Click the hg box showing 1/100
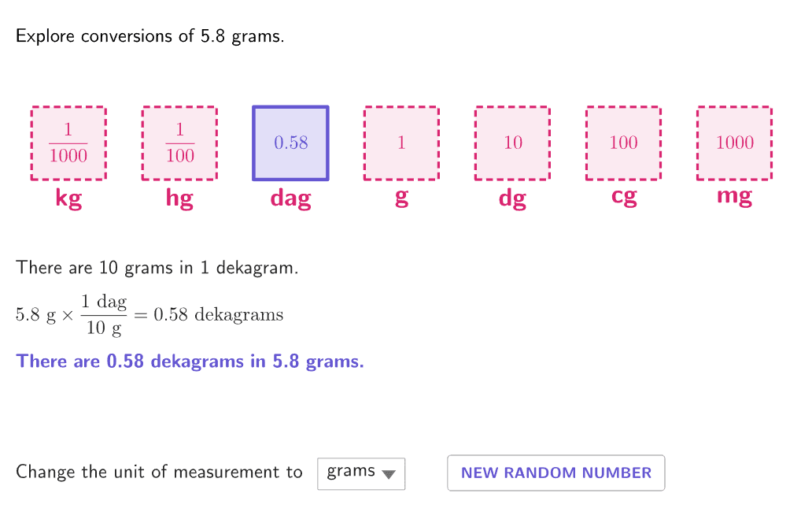Image resolution: width=812 pixels, height=508 pixels. click(179, 143)
